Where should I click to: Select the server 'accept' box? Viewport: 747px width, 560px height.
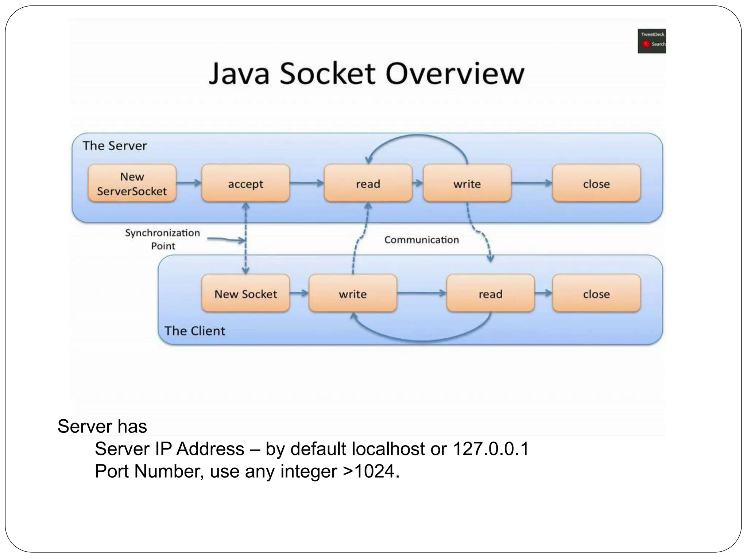(245, 183)
